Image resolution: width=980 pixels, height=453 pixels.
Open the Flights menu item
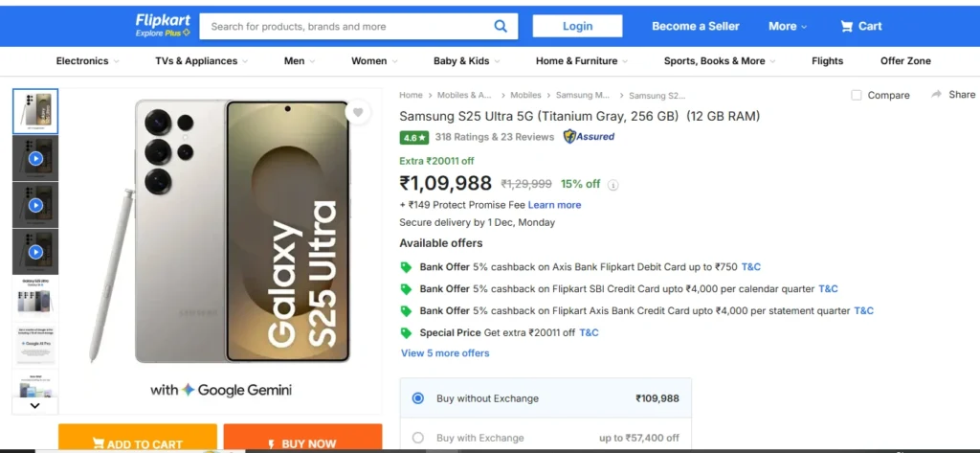[x=827, y=61]
